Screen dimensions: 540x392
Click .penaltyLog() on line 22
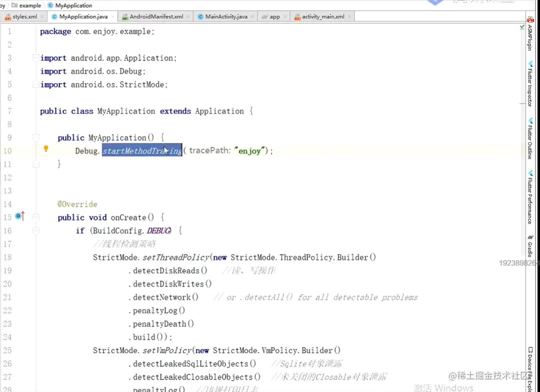pyautogui.click(x=157, y=311)
